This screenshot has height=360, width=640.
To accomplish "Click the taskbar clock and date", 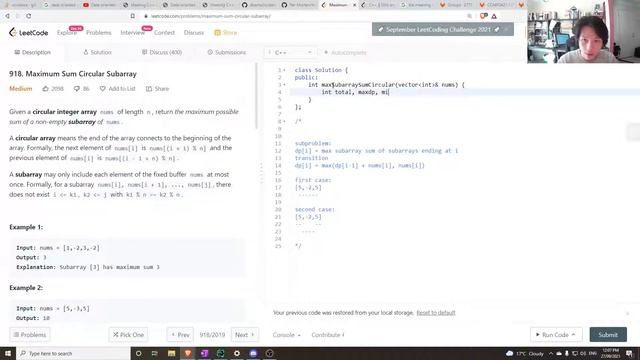I will 611,353.
